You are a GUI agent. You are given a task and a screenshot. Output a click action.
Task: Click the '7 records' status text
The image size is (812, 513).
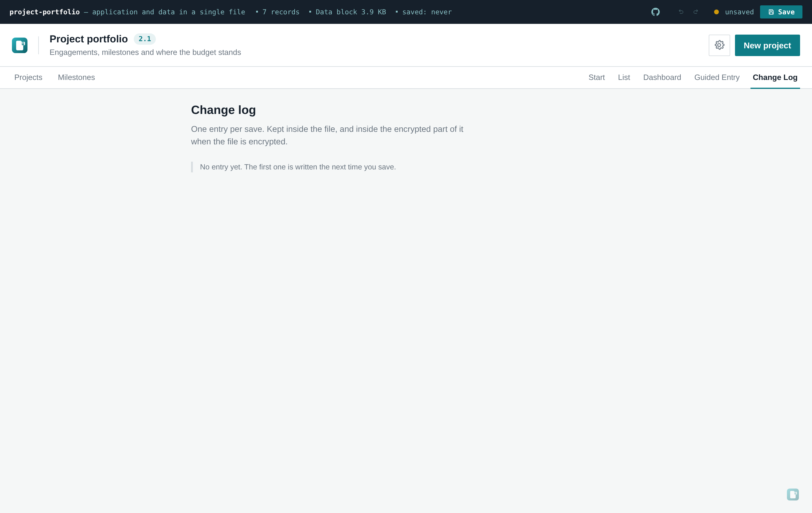[281, 12]
